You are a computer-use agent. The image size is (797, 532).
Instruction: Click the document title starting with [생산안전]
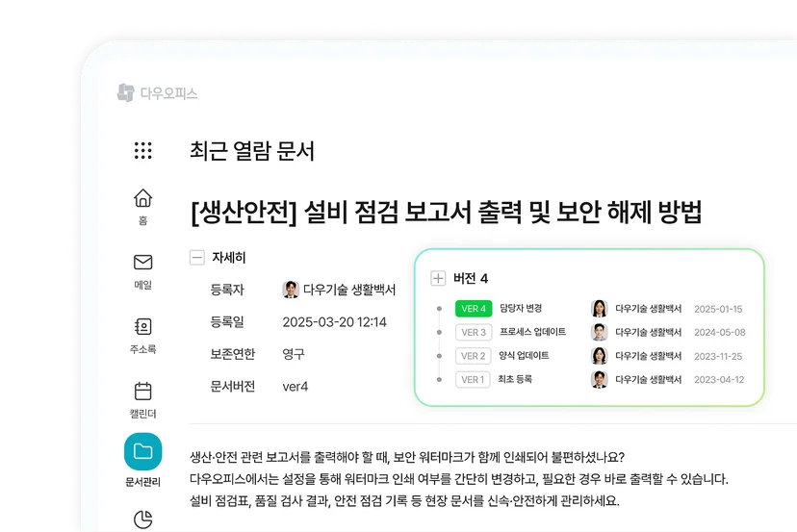click(446, 212)
